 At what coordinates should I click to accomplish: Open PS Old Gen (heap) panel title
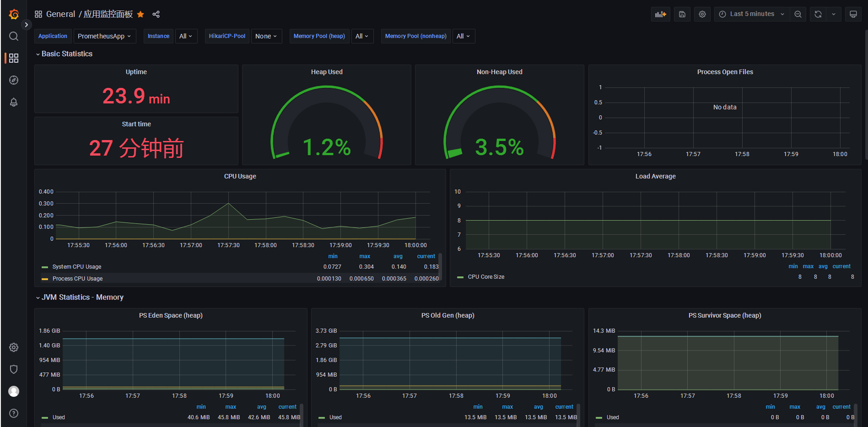point(448,315)
